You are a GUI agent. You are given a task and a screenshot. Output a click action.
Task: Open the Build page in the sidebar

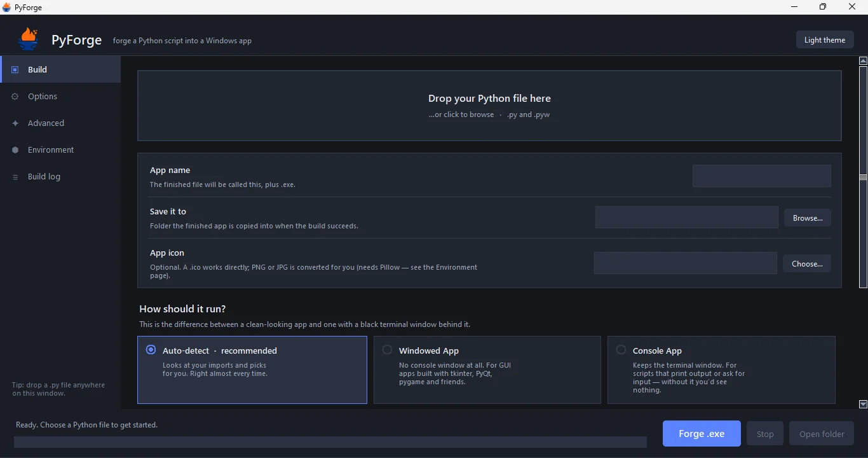point(60,69)
